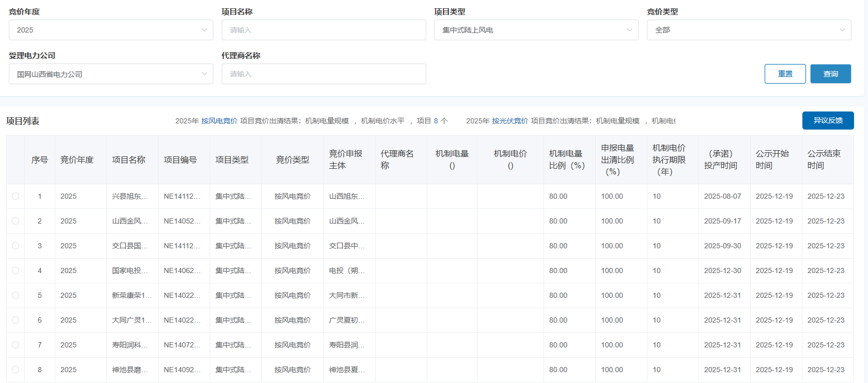868x383 pixels.
Task: Open the 按风电竞价 link
Action: tap(219, 121)
